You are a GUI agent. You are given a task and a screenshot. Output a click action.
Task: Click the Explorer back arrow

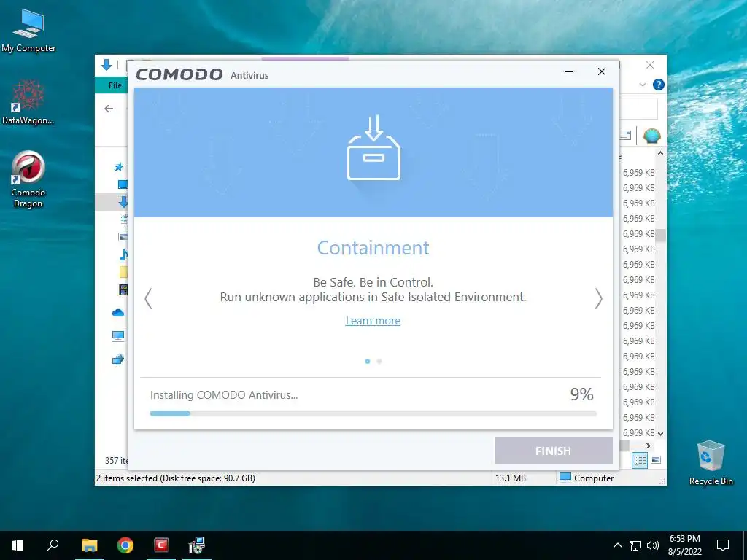109,109
